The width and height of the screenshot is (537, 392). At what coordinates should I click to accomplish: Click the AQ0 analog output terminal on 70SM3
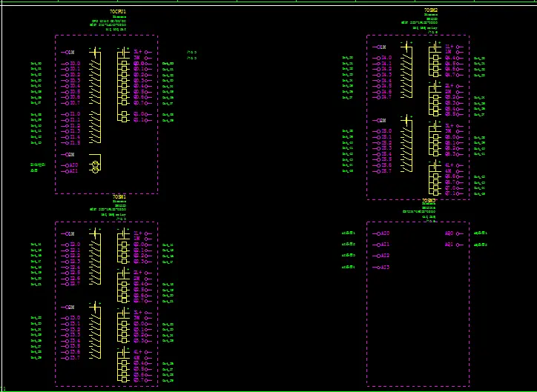pyautogui.click(x=449, y=233)
